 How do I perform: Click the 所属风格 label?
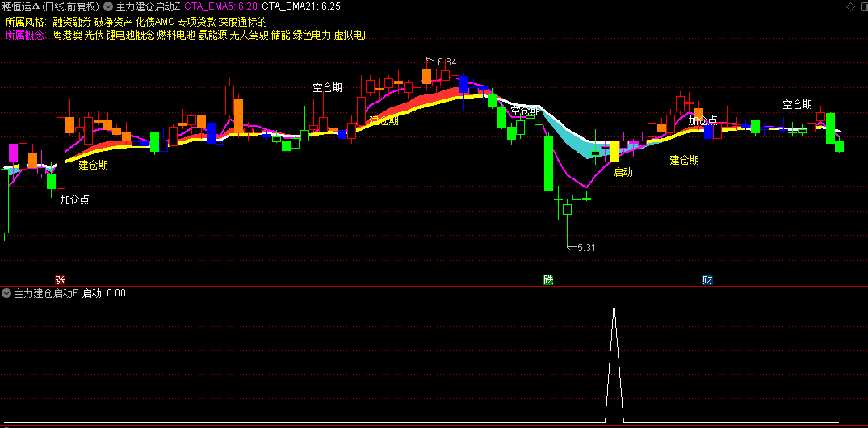(26, 22)
